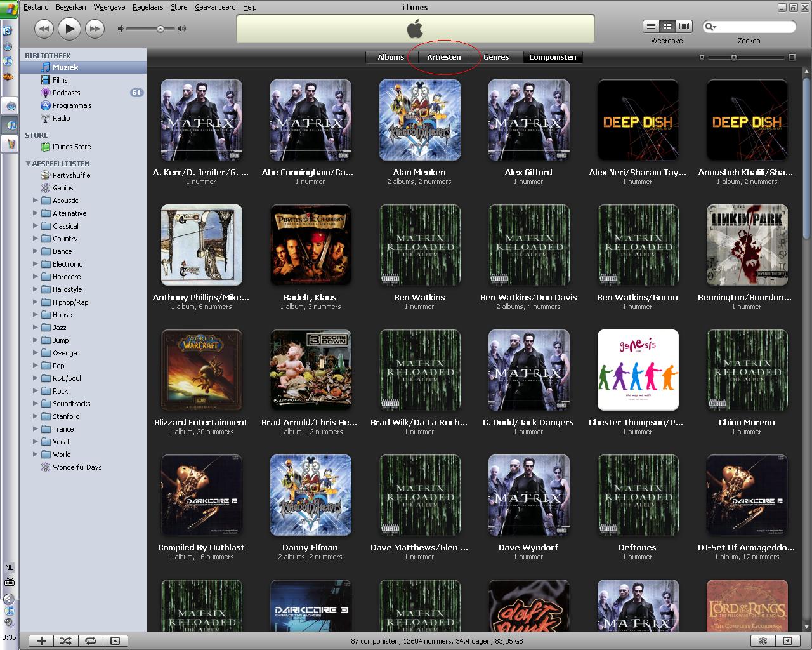The height and width of the screenshot is (650, 812).
Task: Click the Dave Wyndorf composer name
Action: coord(528,547)
